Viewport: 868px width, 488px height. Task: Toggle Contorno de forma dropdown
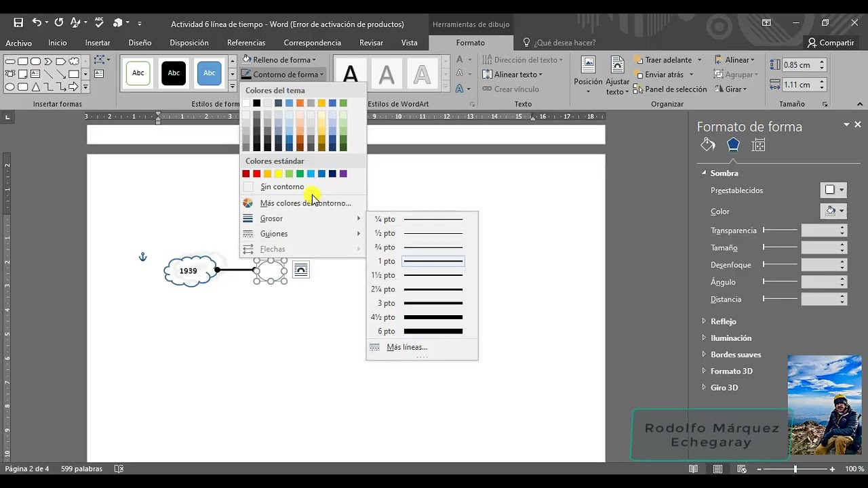pos(283,75)
